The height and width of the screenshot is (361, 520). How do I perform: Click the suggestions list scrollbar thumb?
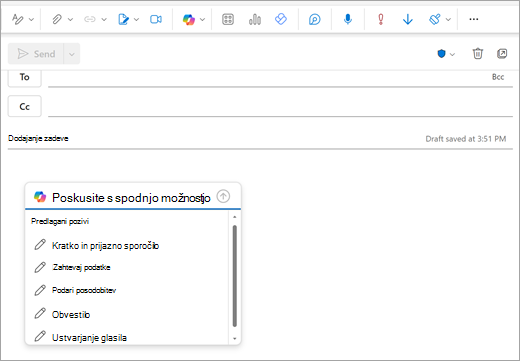[x=235, y=276]
